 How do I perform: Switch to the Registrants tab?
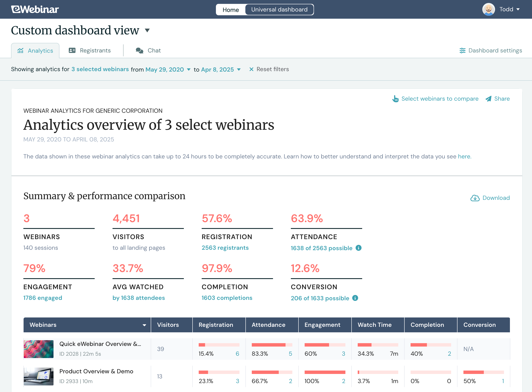point(95,50)
